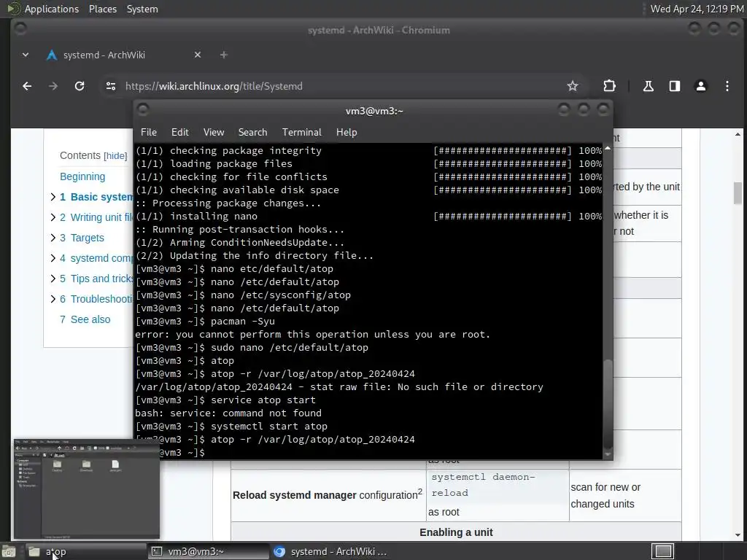Viewport: 747px width, 560px height.
Task: Open Places menu in top panel
Action: tap(103, 9)
